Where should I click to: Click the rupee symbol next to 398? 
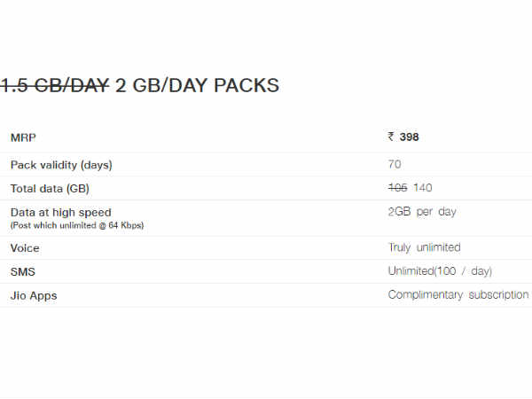click(391, 137)
